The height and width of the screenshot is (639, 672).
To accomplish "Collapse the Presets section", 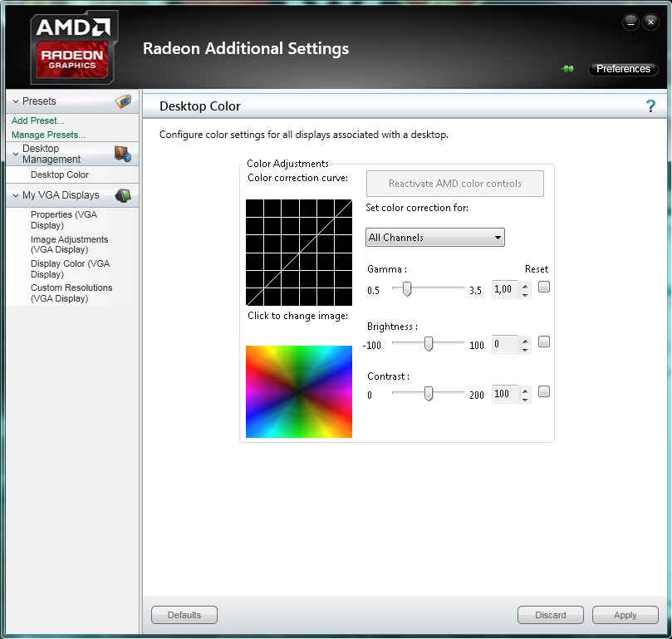I will [16, 101].
